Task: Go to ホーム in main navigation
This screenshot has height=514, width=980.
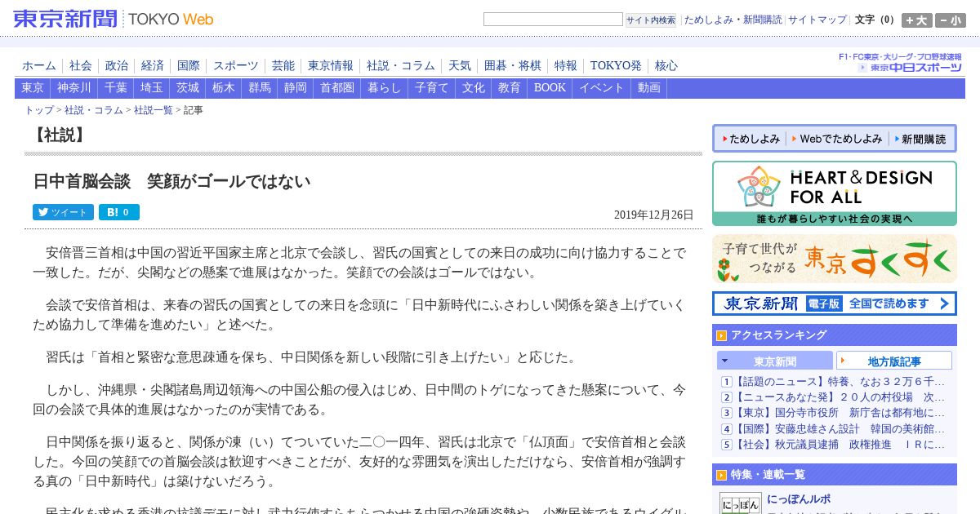Action: click(39, 65)
